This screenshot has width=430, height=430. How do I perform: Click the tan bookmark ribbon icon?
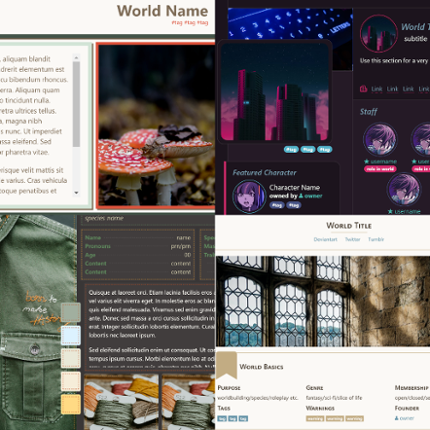[226, 365]
